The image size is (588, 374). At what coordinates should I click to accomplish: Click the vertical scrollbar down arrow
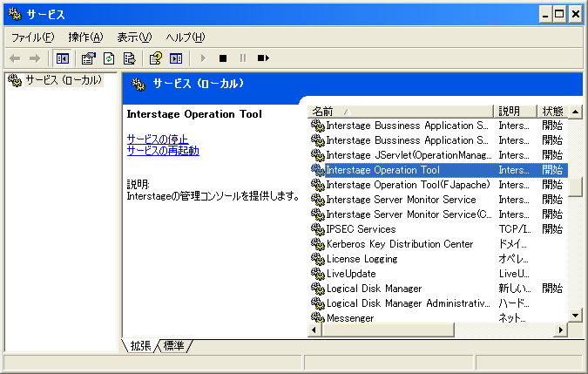click(575, 315)
